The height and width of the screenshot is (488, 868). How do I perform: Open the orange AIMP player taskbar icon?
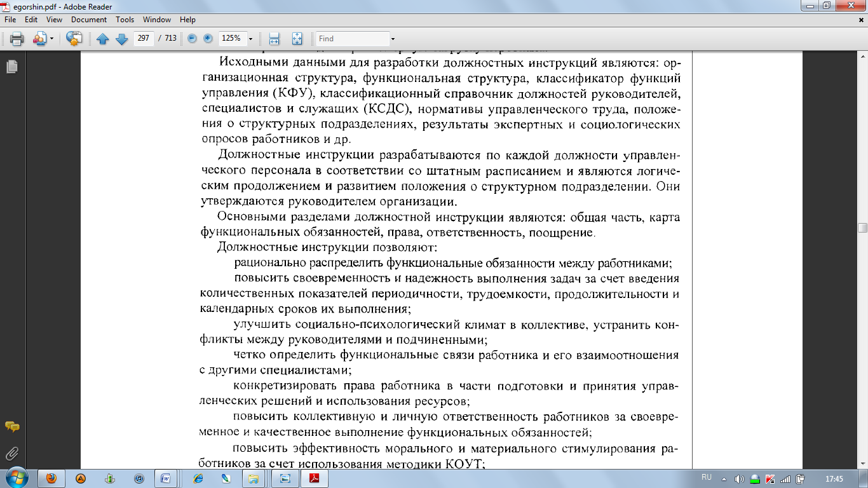81,478
